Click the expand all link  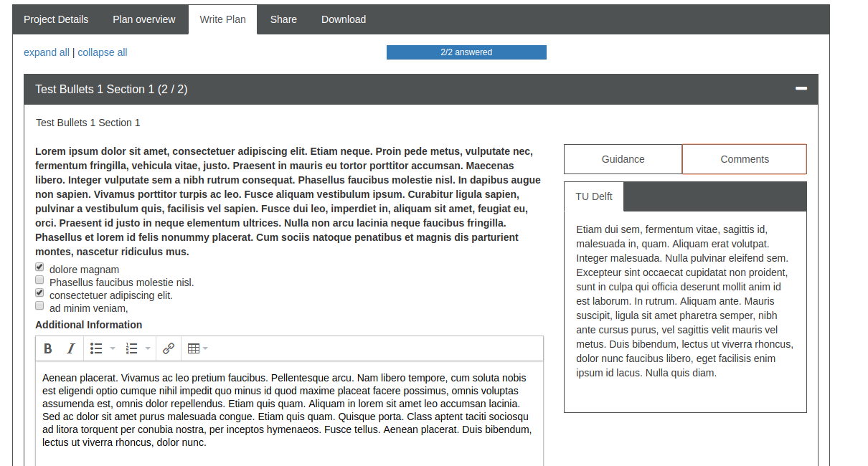click(x=47, y=52)
